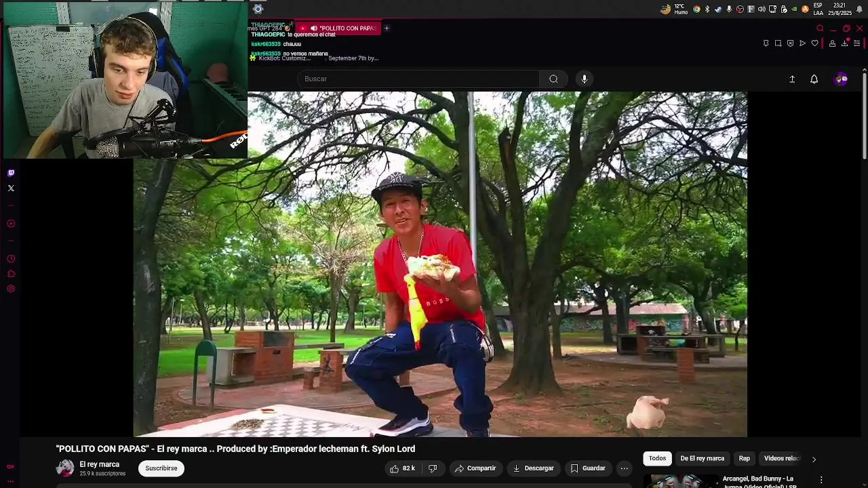Click the 25.9 k suscriptores text
This screenshot has height=488, width=868.
pyautogui.click(x=102, y=474)
